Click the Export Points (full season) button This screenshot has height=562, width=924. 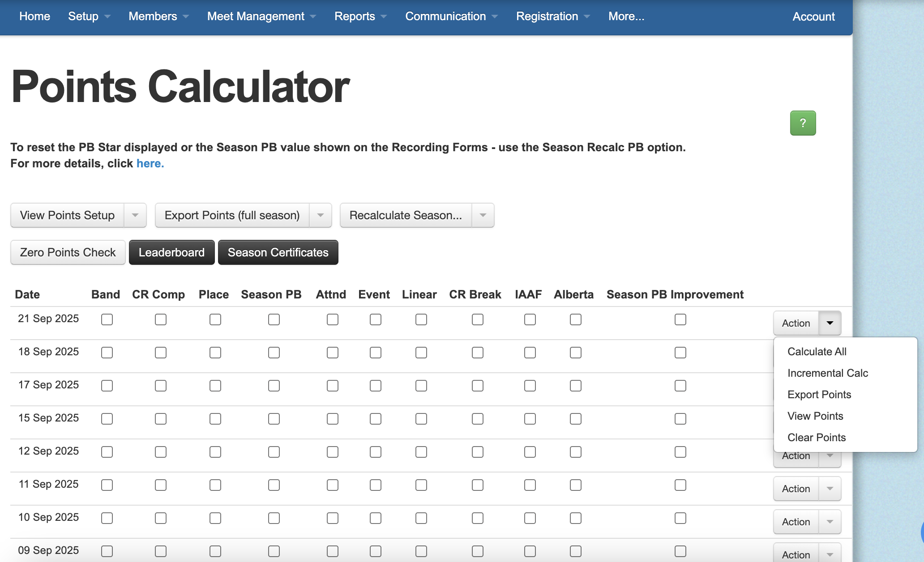pos(232,215)
